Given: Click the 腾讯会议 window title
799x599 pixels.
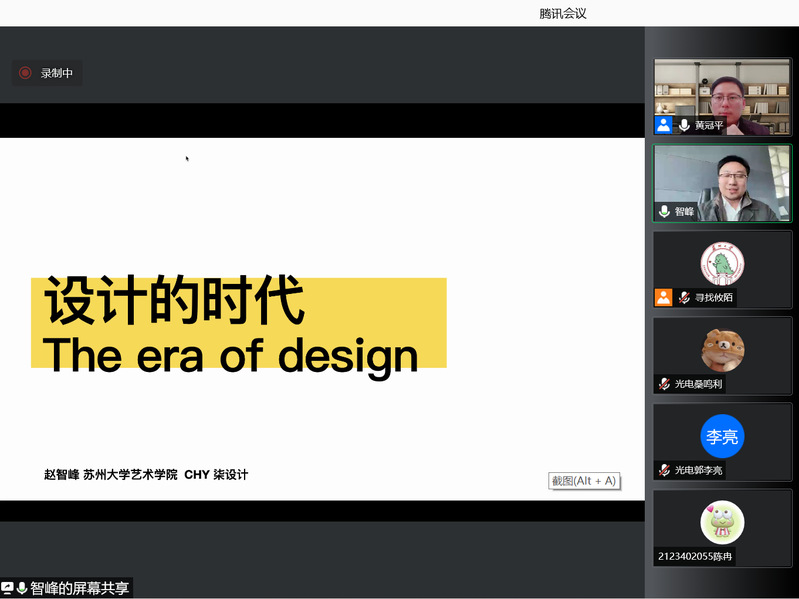Looking at the screenshot, I should tap(562, 13).
